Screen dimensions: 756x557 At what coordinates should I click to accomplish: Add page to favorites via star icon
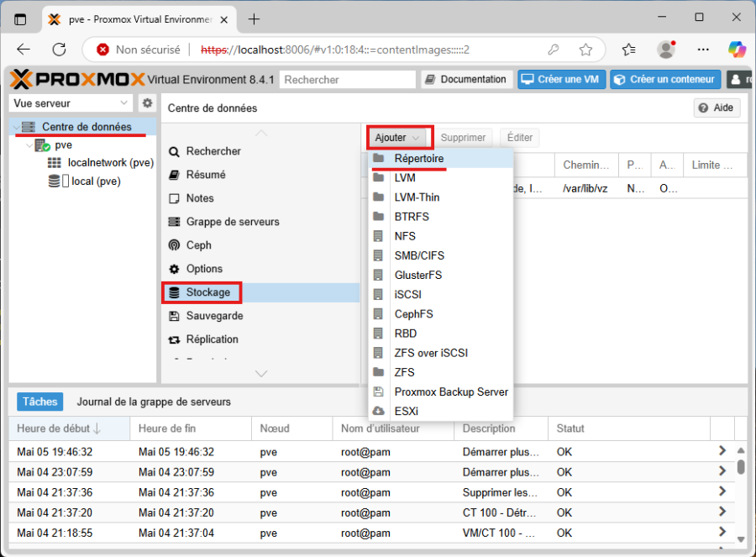[585, 50]
